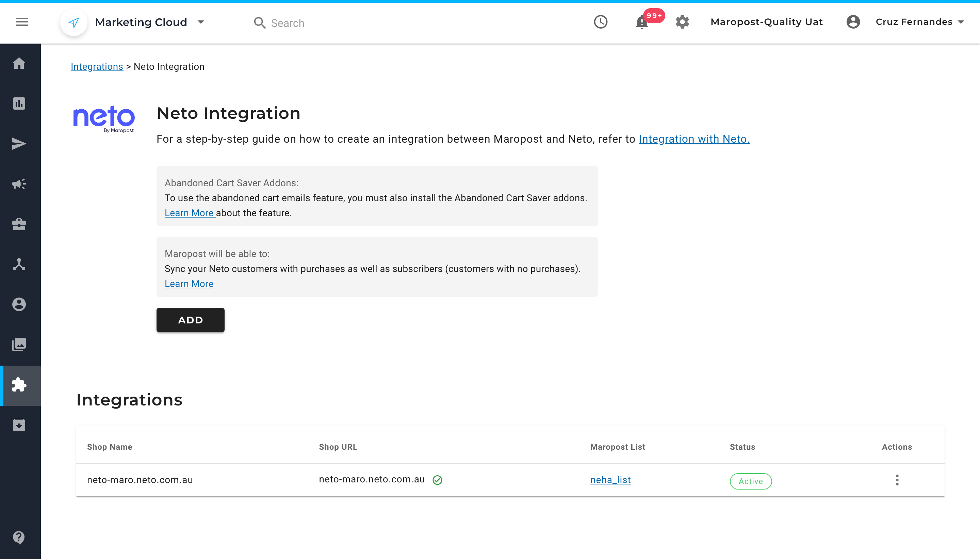
Task: Open the image gallery sidebar icon
Action: pyautogui.click(x=19, y=345)
